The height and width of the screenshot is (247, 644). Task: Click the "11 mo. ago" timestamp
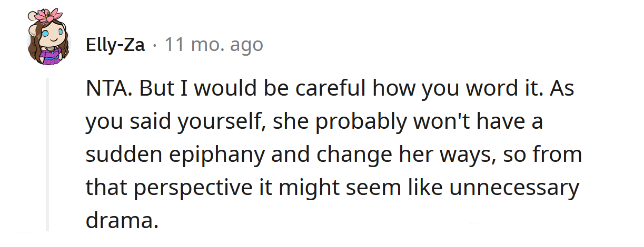click(214, 45)
